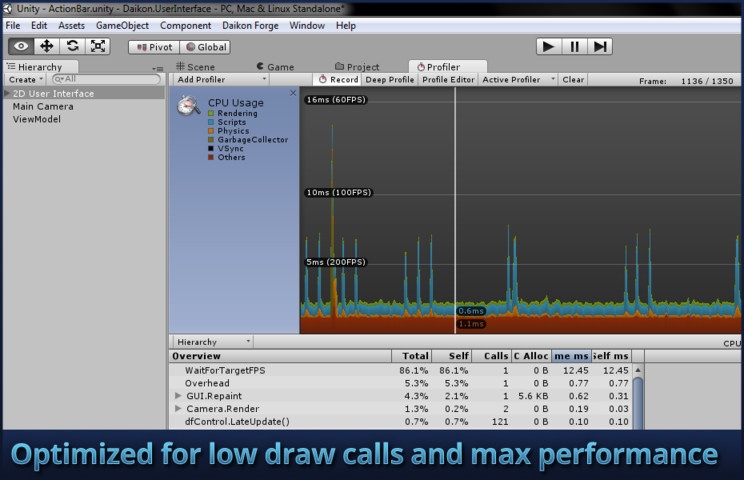Open the Add Profiler dropdown
The image size is (744, 480).
221,80
